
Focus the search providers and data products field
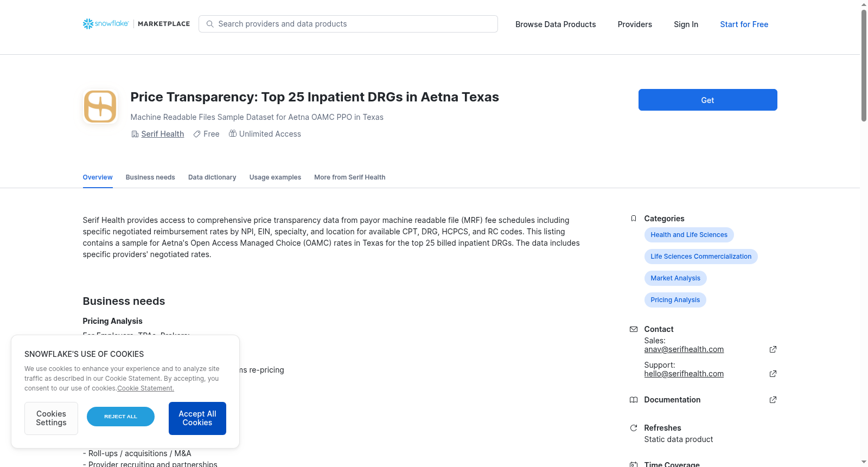coord(348,24)
